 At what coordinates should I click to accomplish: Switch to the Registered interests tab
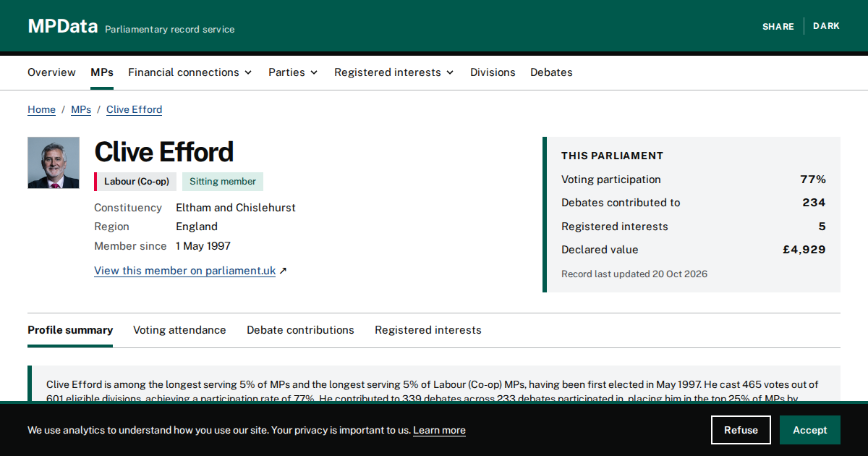[x=427, y=330]
